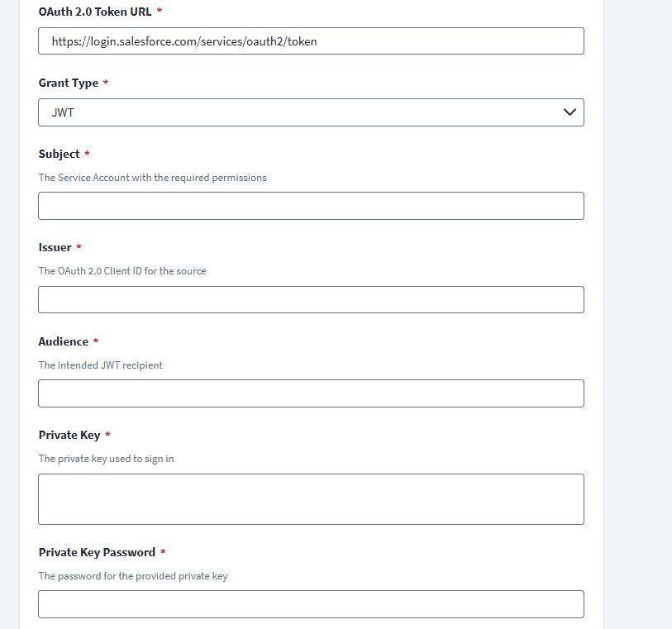672x629 pixels.
Task: Click the "Grant Type" field label
Action: pyautogui.click(x=69, y=83)
